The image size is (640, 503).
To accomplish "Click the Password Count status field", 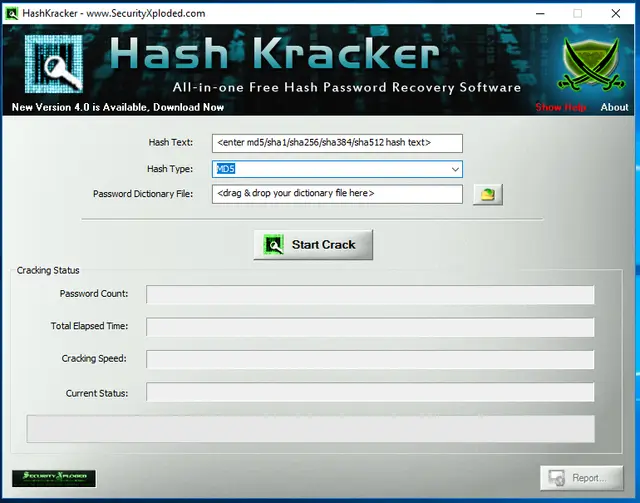I will pyautogui.click(x=370, y=294).
